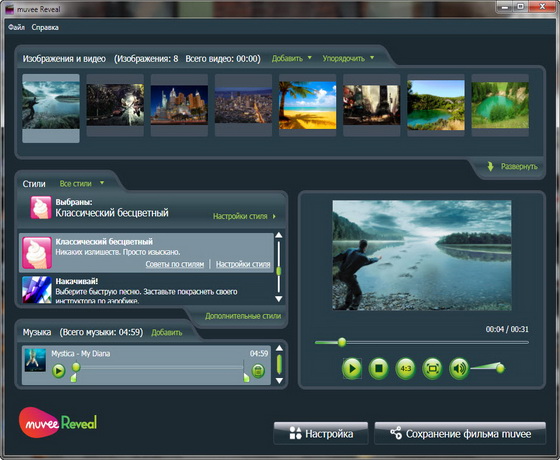The width and height of the screenshot is (560, 460).
Task: Click the music track position knob
Action: 76,367
